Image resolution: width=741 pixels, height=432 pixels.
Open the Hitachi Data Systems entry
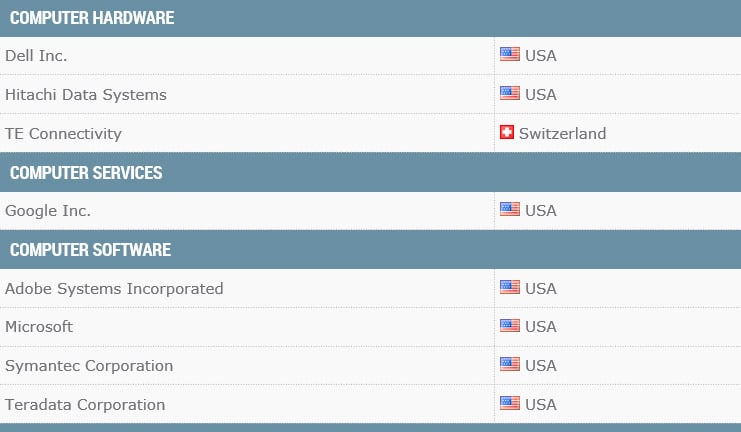coord(86,95)
